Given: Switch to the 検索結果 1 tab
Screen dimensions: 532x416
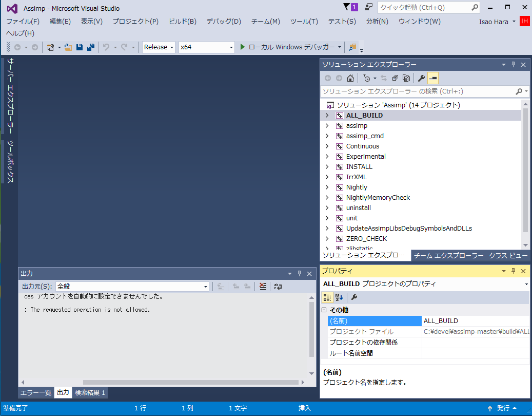Looking at the screenshot, I should [x=90, y=392].
